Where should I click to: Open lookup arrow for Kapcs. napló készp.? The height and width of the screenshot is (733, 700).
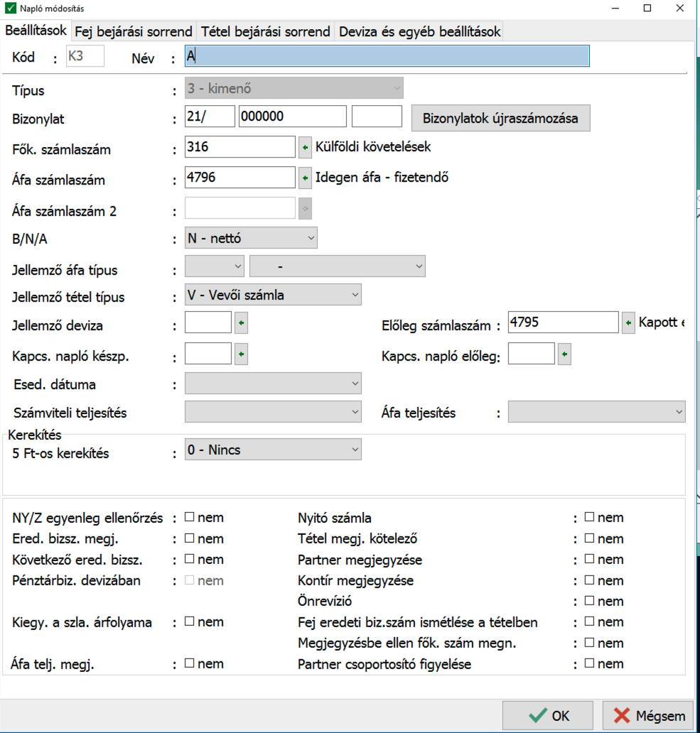242,354
